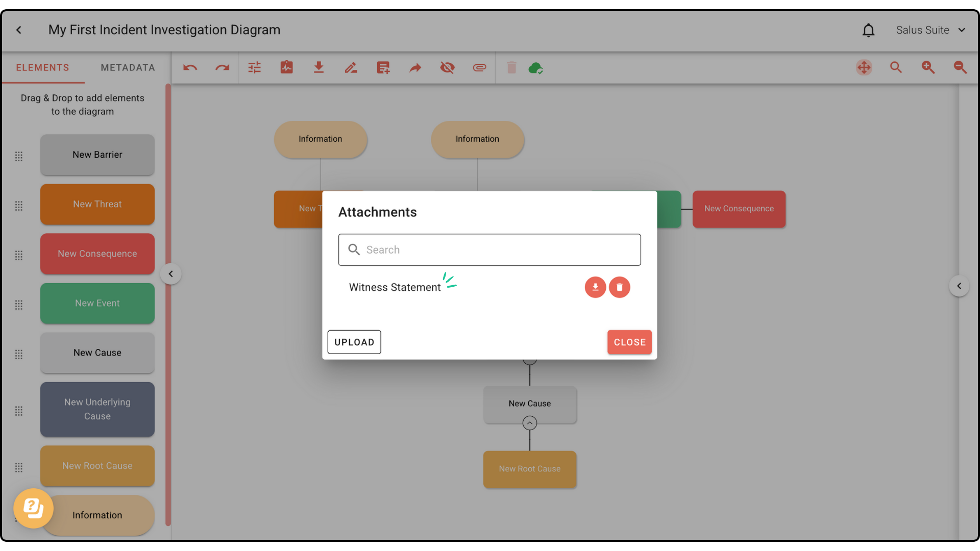Open the paperclip attachments tool
Image resolution: width=980 pixels, height=551 pixels.
click(479, 67)
